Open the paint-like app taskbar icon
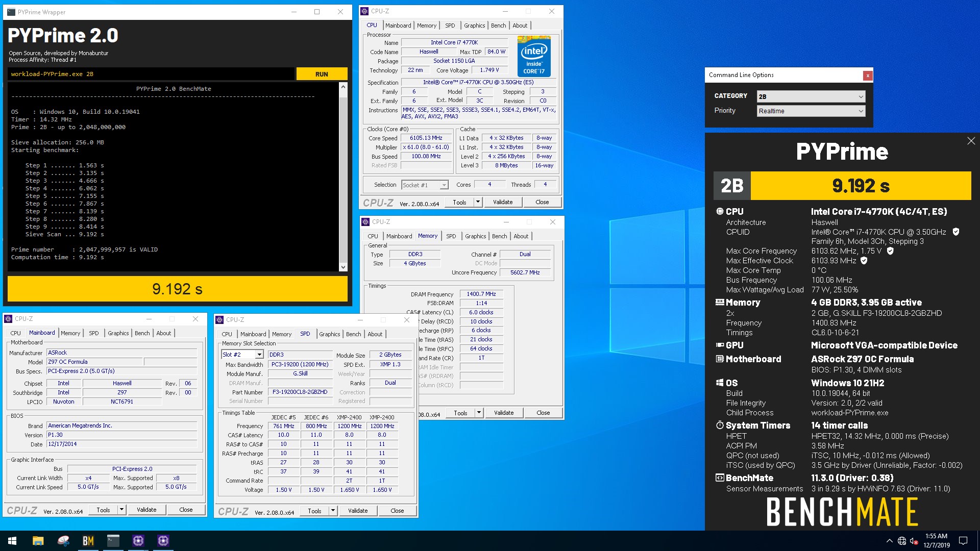The height and width of the screenshot is (551, 980). coord(63,541)
